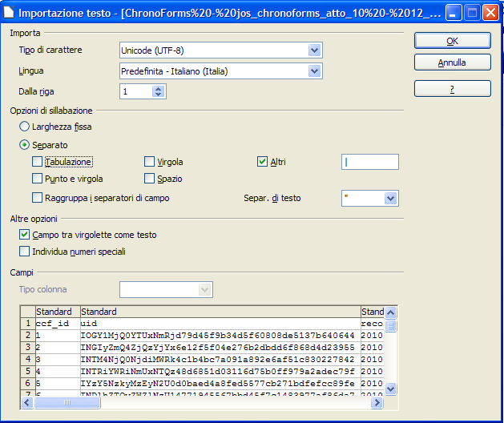
Task: Select the Standard header above the uid column
Action: pyautogui.click(x=220, y=312)
